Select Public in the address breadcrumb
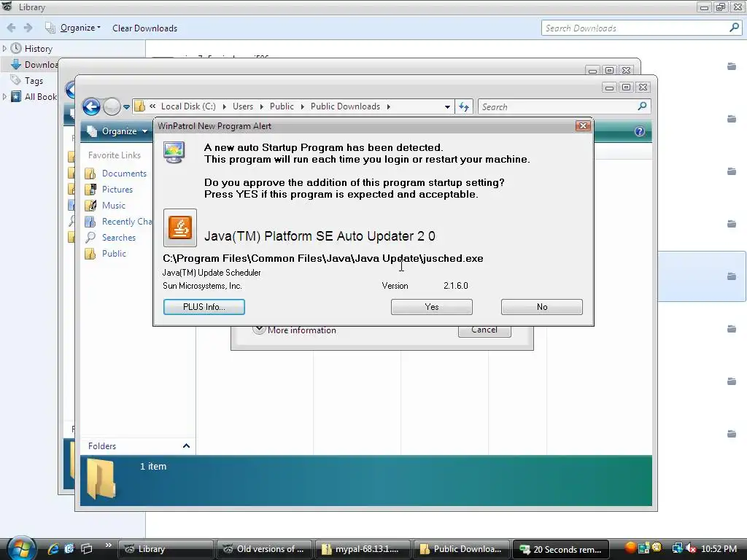747x560 pixels. (x=282, y=106)
